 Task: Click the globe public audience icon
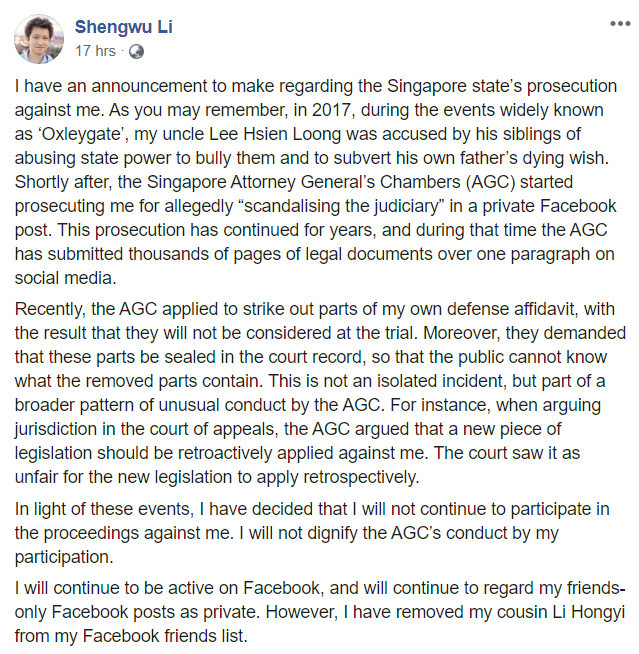pos(135,50)
